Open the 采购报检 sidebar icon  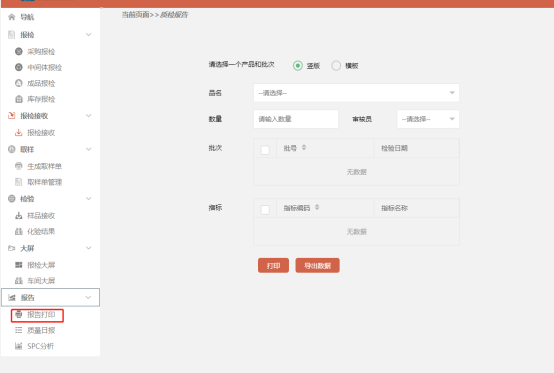[x=19, y=52]
